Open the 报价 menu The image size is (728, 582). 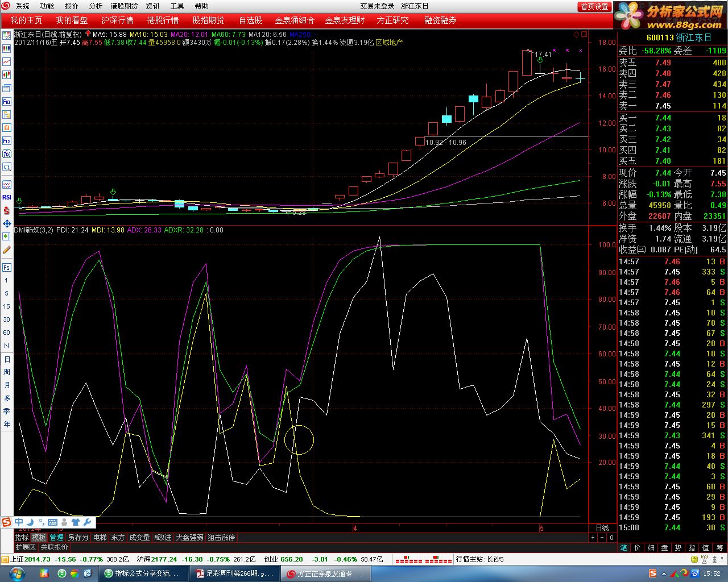click(72, 6)
